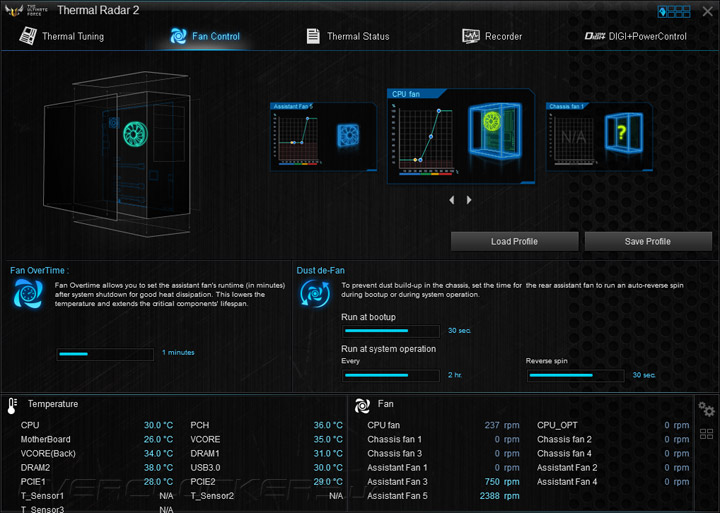Switch to the Fan Control tab

pos(205,36)
